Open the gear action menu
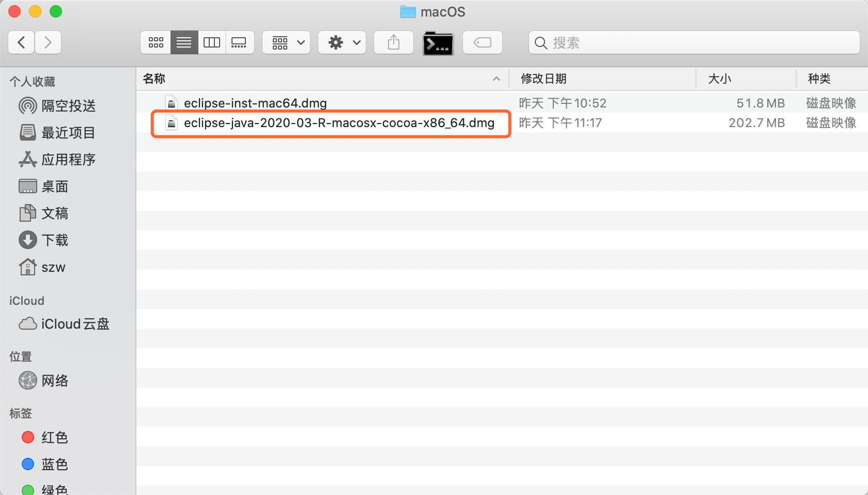868x495 pixels. click(342, 42)
